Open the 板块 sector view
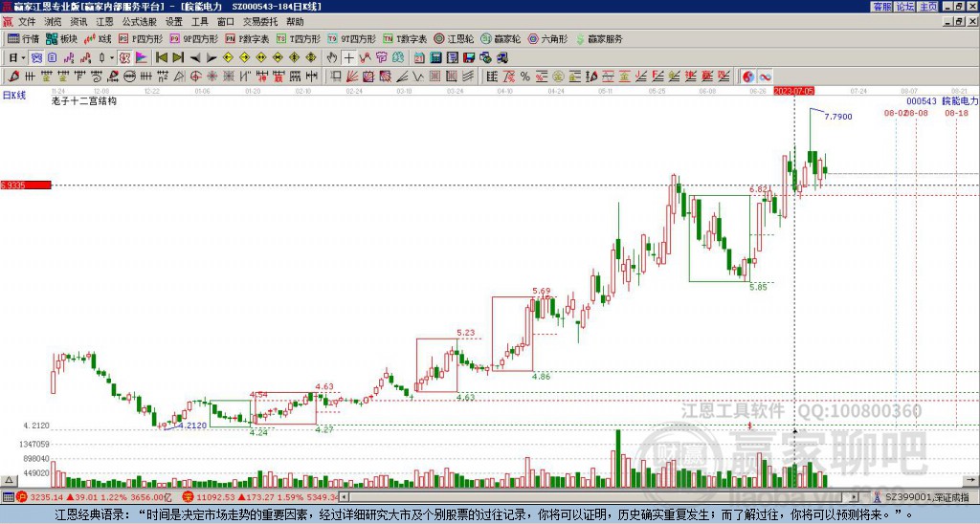The height and width of the screenshot is (524, 980). pos(61,38)
